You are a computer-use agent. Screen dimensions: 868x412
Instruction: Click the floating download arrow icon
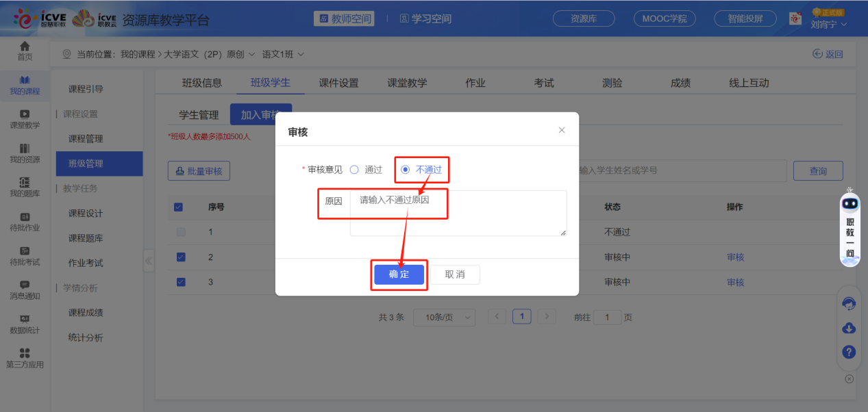(849, 328)
